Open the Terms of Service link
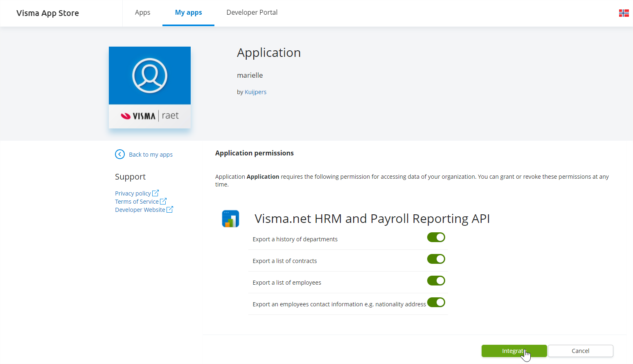Screen dimensions: 633x364 137,202
